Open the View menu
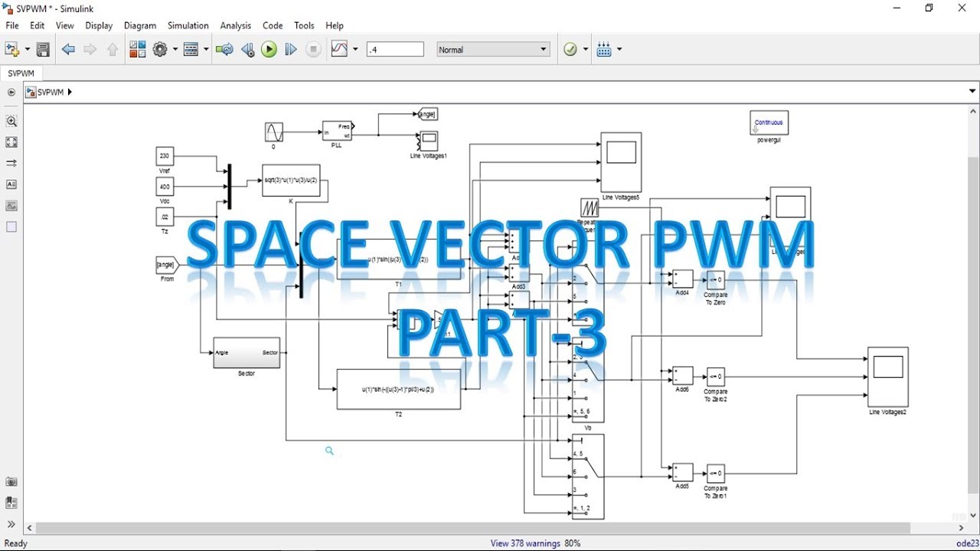Viewport: 980px width, 551px height. click(65, 25)
